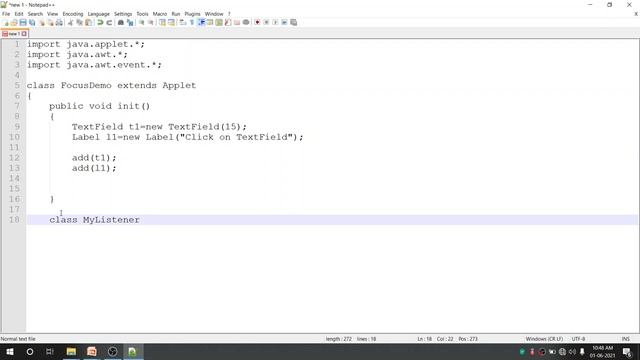Click the 'public void init()' line
Screen dimensions: 640x360
click(100, 106)
